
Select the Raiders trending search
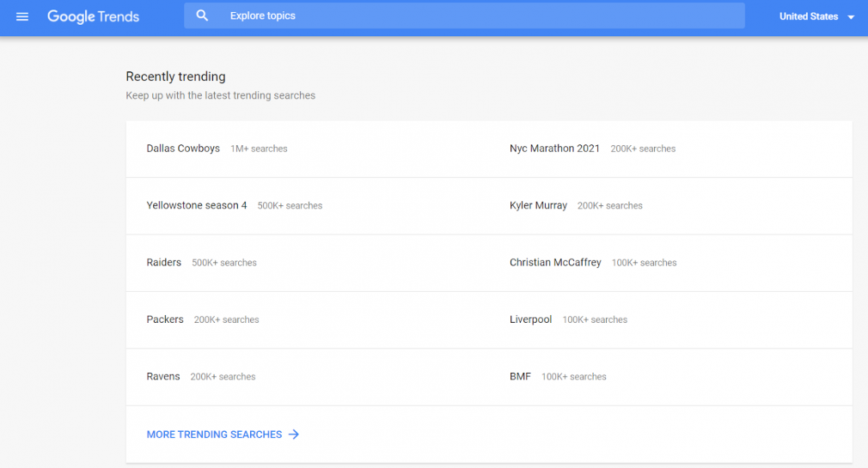click(x=164, y=262)
